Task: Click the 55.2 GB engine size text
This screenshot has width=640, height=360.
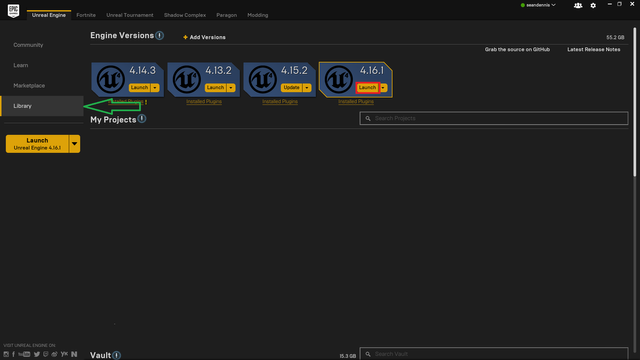Action: click(615, 37)
